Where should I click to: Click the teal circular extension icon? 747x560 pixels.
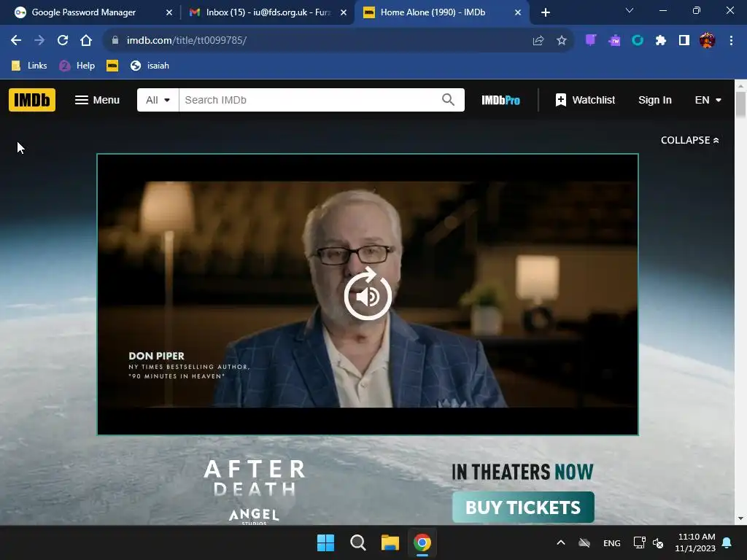638,41
